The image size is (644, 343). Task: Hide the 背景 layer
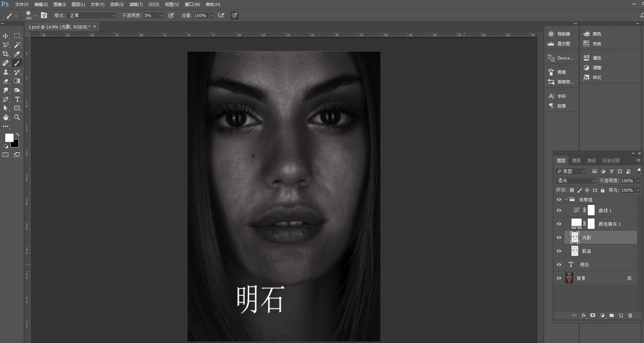[559, 278]
